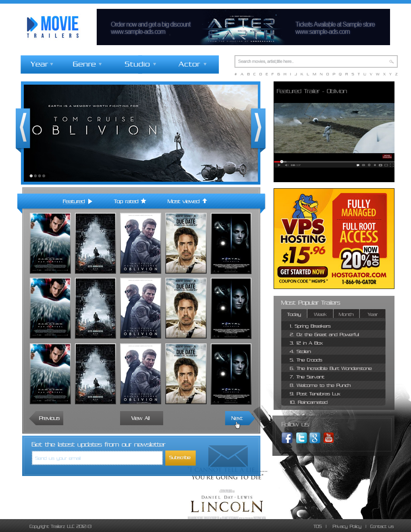Select the Month tab in Most Popular Trailers
Image resolution: width=411 pixels, height=532 pixels.
346,314
